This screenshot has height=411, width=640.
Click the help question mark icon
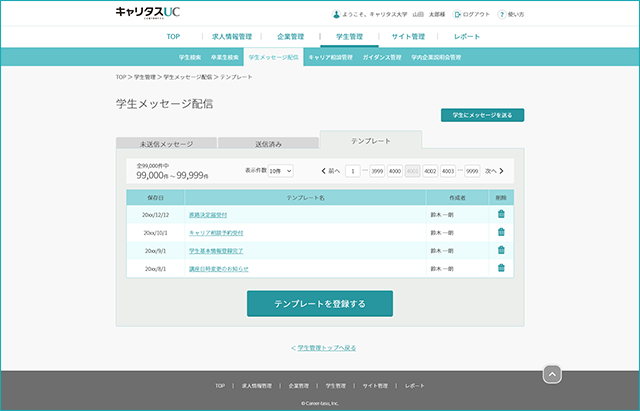[x=502, y=14]
